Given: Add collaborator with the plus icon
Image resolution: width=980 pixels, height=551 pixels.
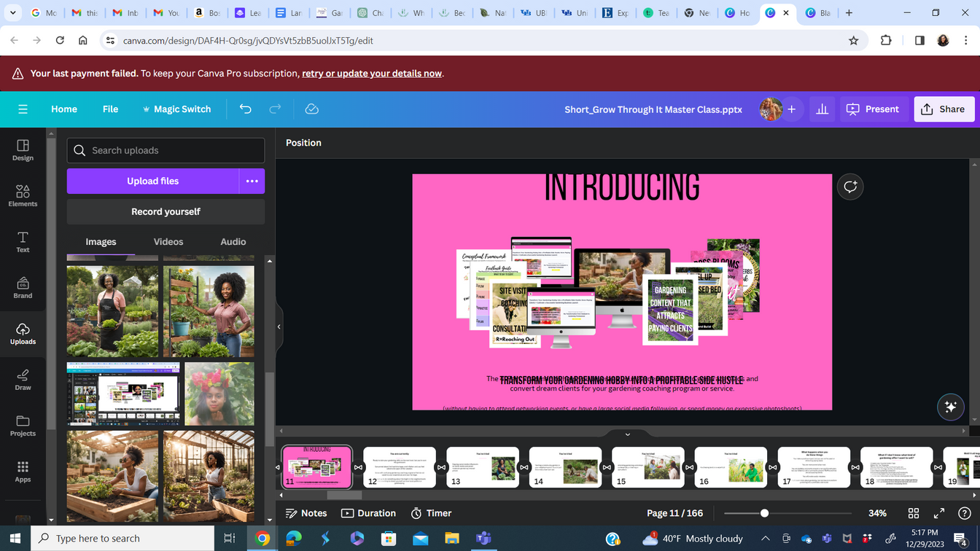Looking at the screenshot, I should [x=792, y=109].
